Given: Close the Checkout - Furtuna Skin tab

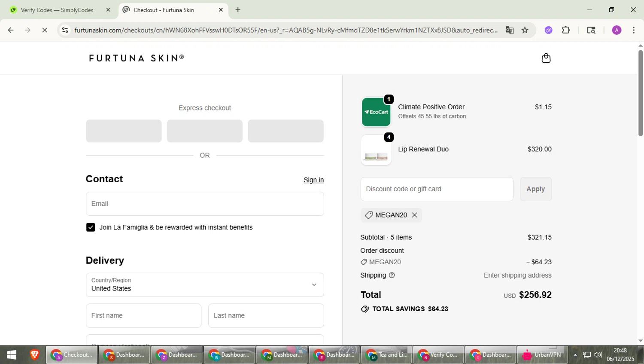Looking at the screenshot, I should (221, 10).
